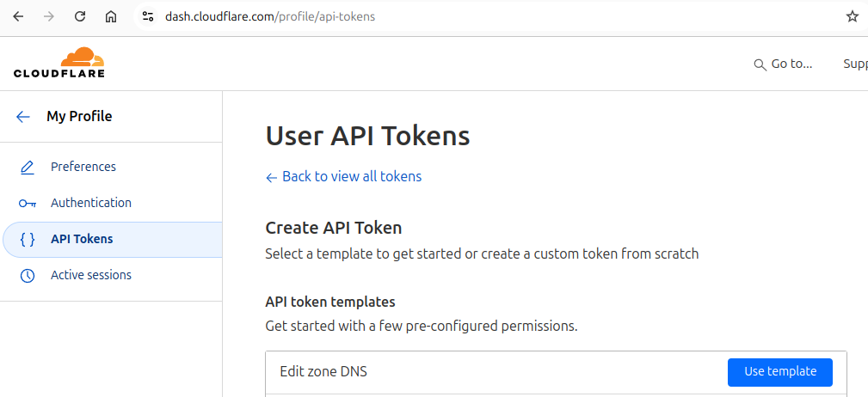
Task: Click the magnifier icon in header
Action: 760,64
